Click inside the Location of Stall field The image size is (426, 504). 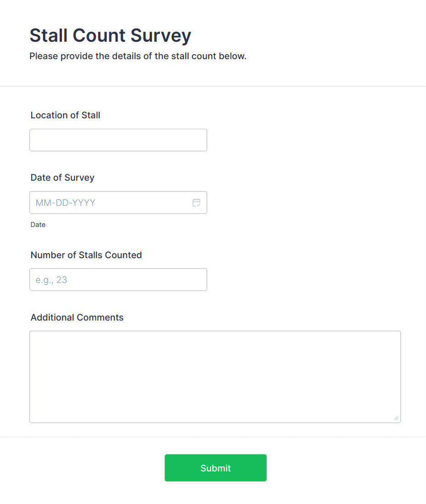118,140
